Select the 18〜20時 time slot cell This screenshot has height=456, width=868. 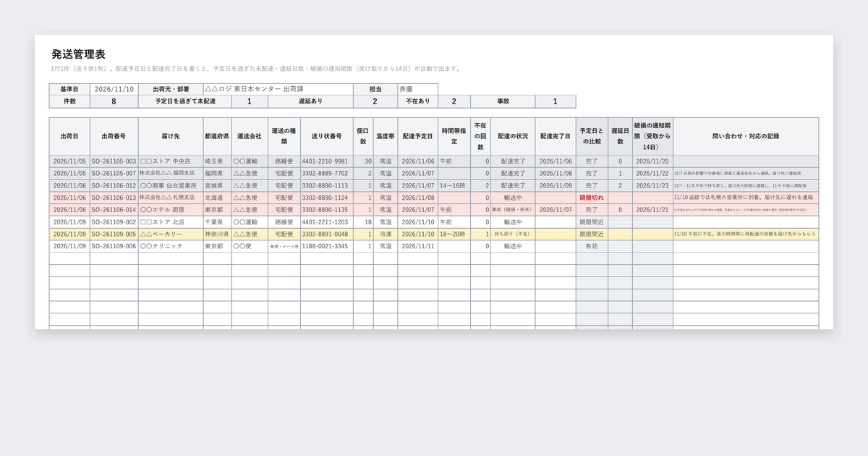click(454, 234)
